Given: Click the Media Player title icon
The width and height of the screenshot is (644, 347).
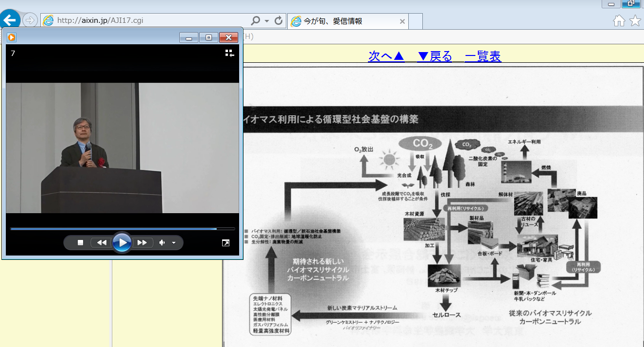Looking at the screenshot, I should click(11, 37).
